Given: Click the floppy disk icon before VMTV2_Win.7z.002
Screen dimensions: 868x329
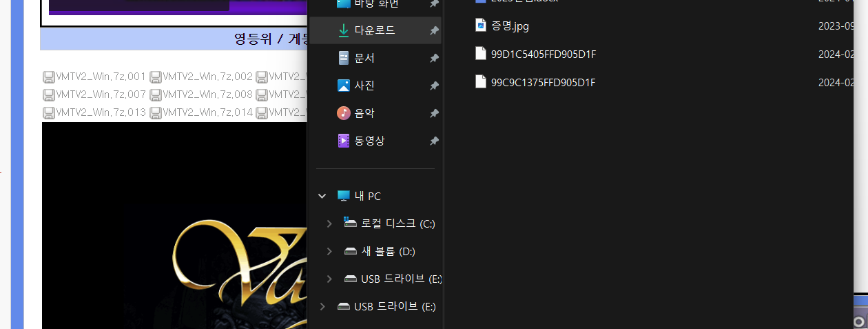Looking at the screenshot, I should point(156,77).
